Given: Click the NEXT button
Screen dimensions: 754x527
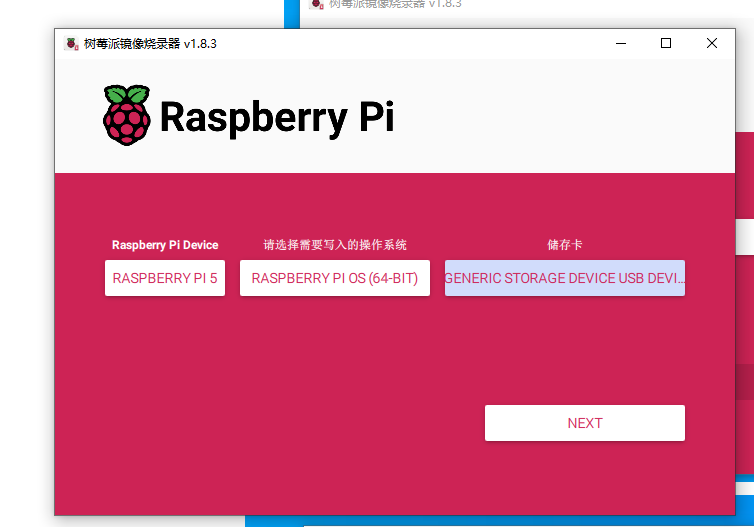Looking at the screenshot, I should [x=585, y=423].
